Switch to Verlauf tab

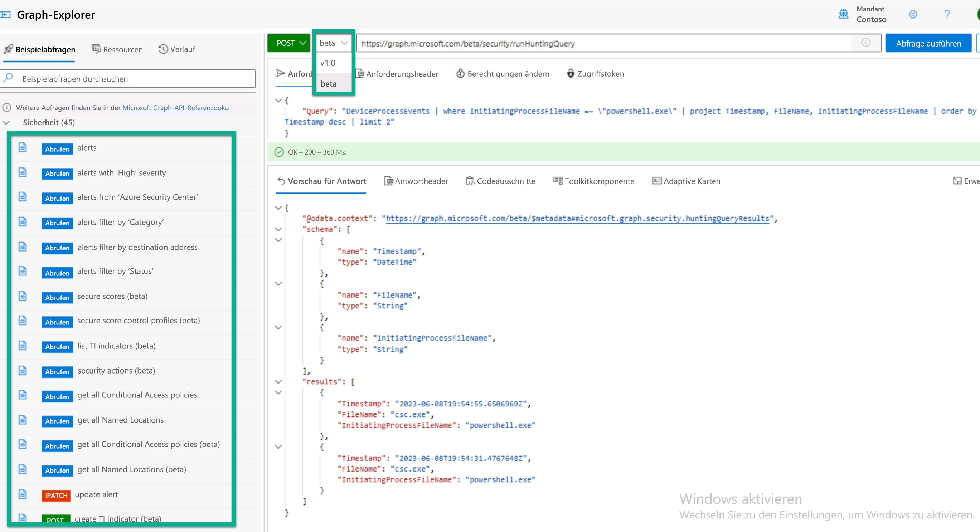177,49
